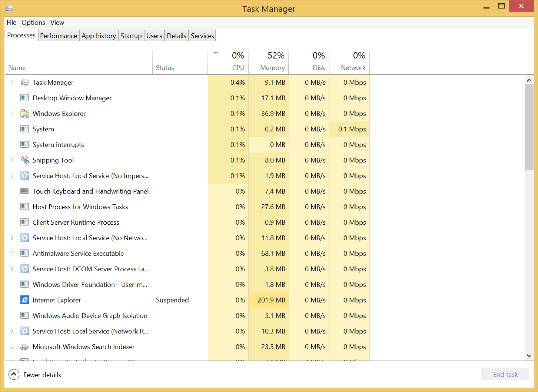Sort by the CPU column header
Screen dimensions: 538x392
[x=228, y=62]
